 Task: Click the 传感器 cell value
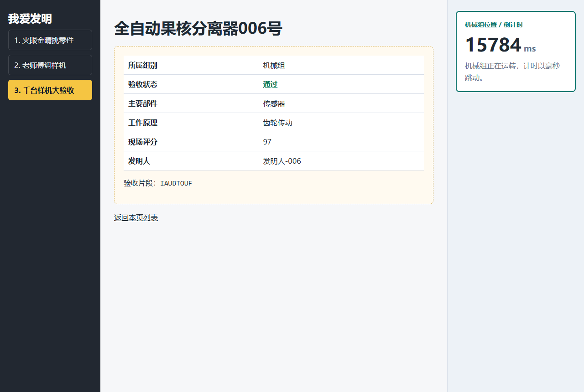[274, 103]
